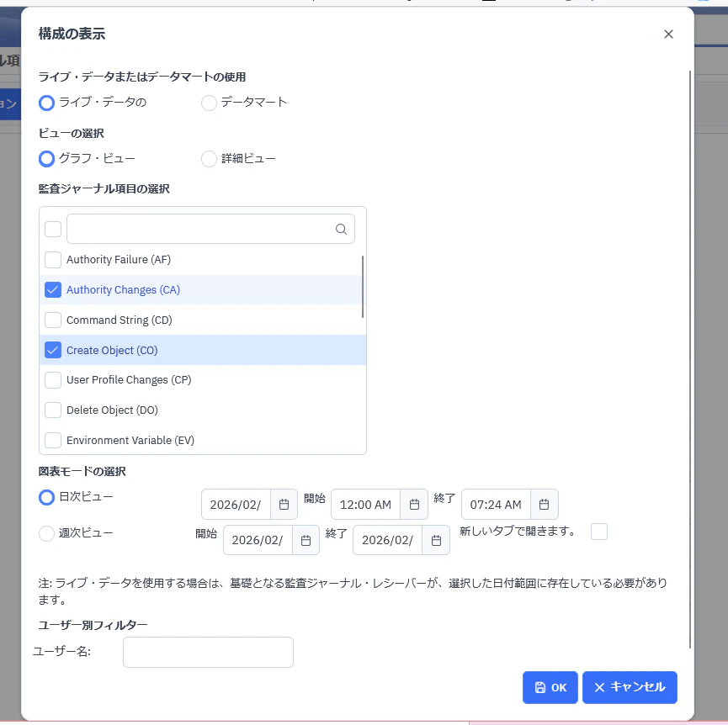728x725 pixels.
Task: Choose 詳細ビュー radio option
Action: [x=209, y=159]
